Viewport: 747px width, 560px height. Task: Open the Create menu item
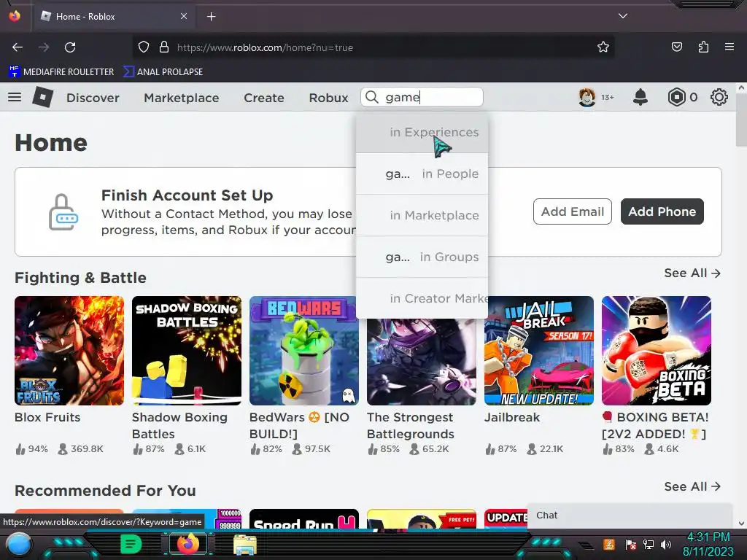pyautogui.click(x=264, y=98)
